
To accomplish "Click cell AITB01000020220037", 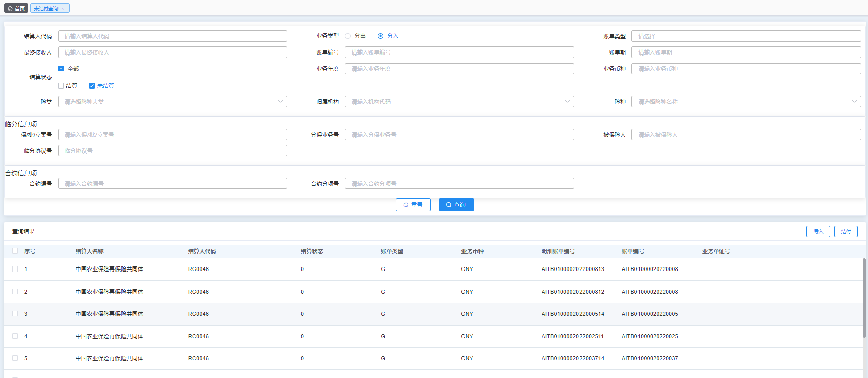I will click(650, 358).
